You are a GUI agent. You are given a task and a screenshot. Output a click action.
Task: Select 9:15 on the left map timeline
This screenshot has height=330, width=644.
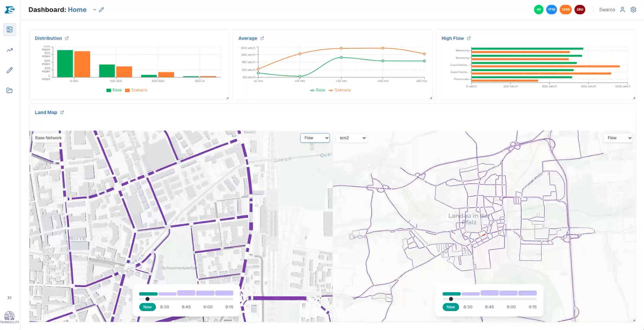point(229,307)
